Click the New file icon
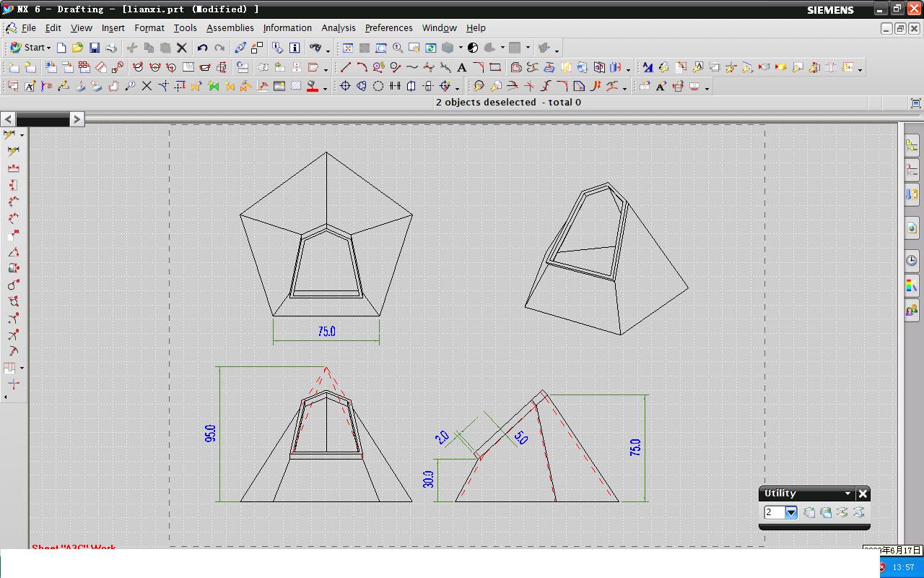Screen dimensions: 924x578 click(61, 48)
